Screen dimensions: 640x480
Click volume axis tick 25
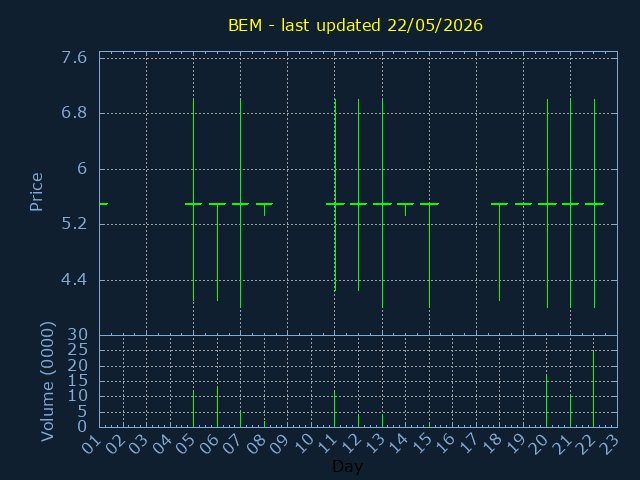(x=78, y=350)
